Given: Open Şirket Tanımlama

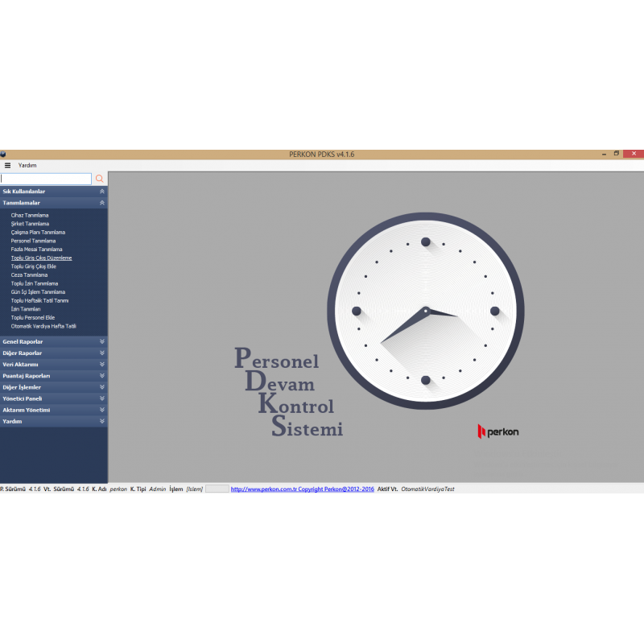Looking at the screenshot, I should tap(30, 224).
